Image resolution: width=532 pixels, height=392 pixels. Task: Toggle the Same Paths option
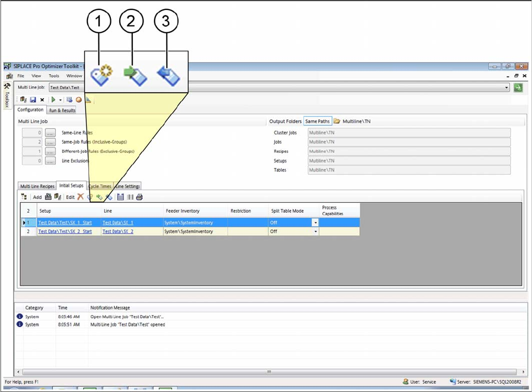[x=318, y=121]
